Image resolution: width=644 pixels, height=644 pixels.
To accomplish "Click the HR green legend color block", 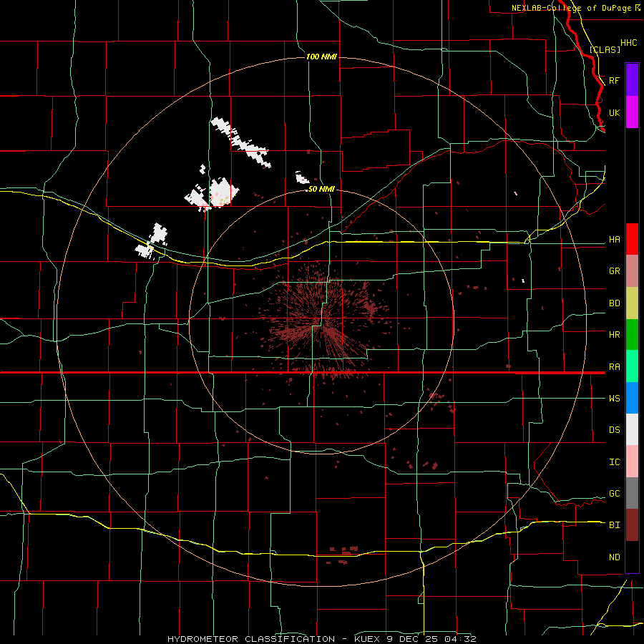I will (x=632, y=335).
